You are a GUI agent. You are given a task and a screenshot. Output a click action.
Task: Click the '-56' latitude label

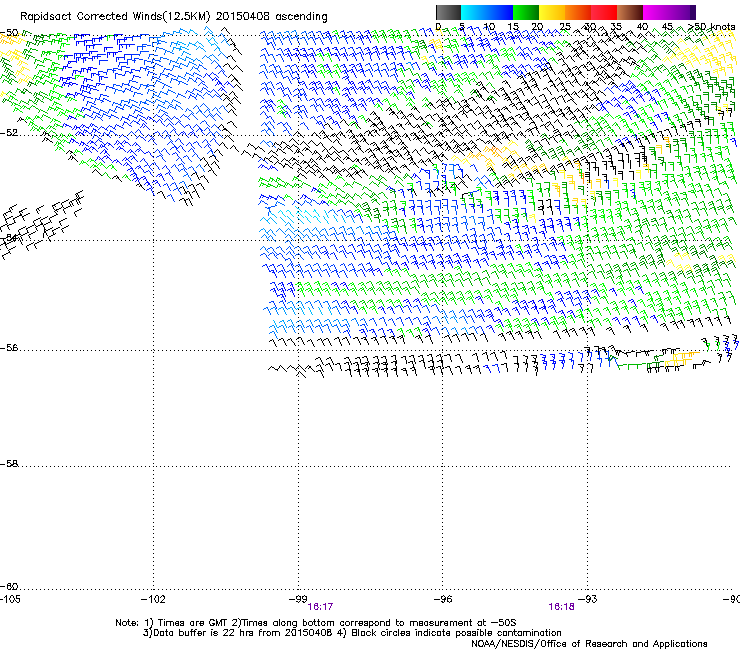[9, 348]
